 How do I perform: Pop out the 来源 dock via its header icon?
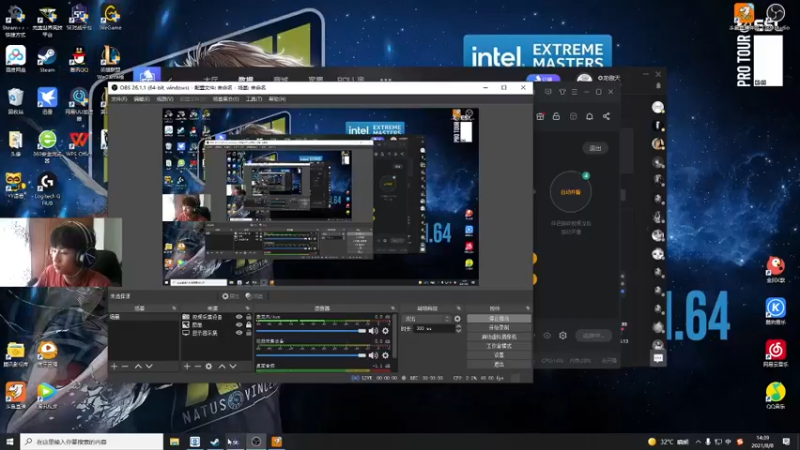247,308
